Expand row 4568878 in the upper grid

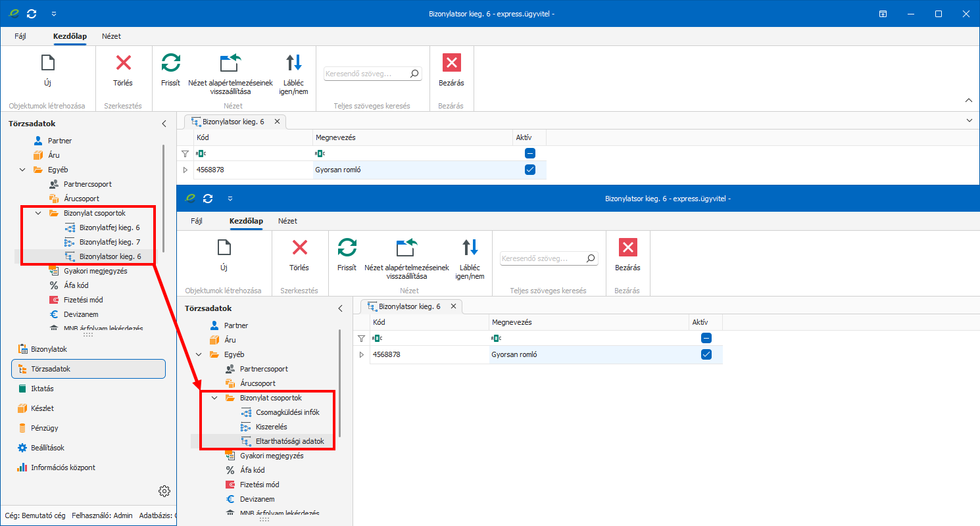pos(185,170)
